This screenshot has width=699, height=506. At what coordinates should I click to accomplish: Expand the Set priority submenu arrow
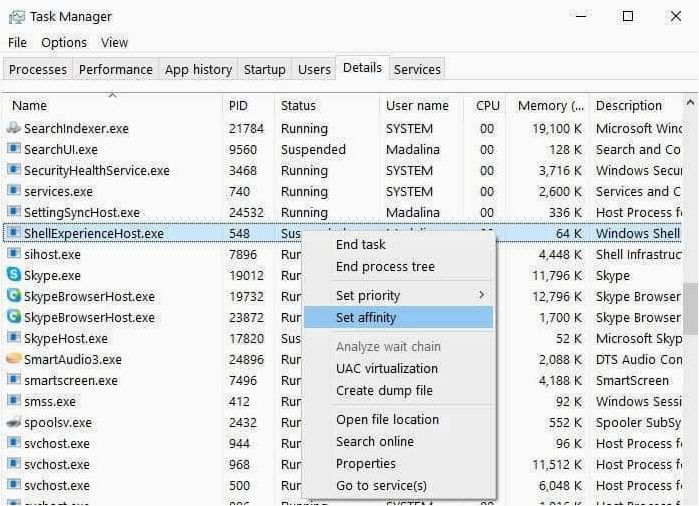482,295
